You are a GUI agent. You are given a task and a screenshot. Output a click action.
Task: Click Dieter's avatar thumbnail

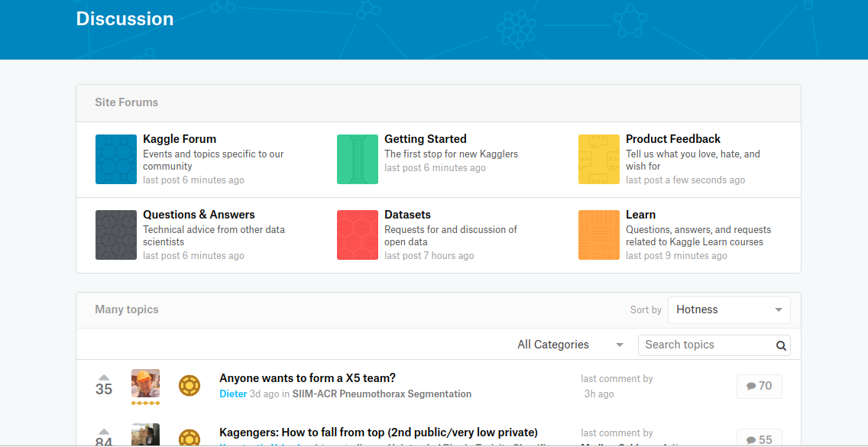tap(145, 384)
